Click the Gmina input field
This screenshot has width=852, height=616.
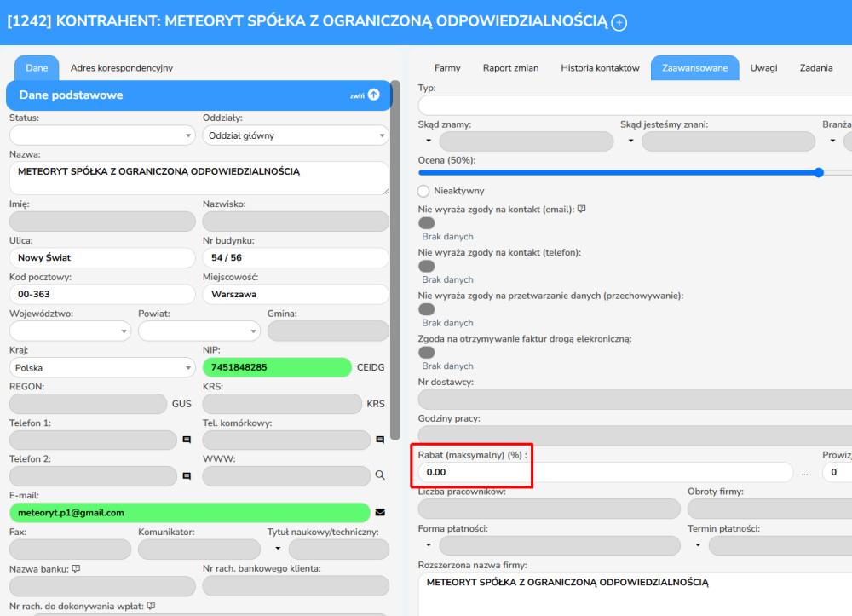328,331
